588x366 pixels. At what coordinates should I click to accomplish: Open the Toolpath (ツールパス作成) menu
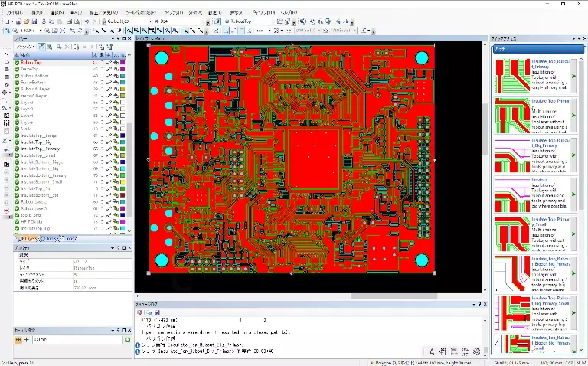141,12
